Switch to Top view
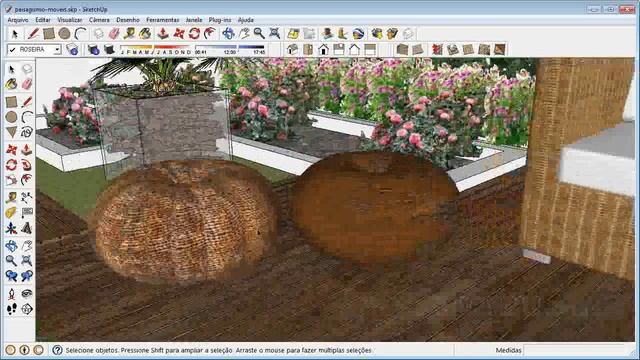Viewport: 640px width, 360px height. pos(308,50)
